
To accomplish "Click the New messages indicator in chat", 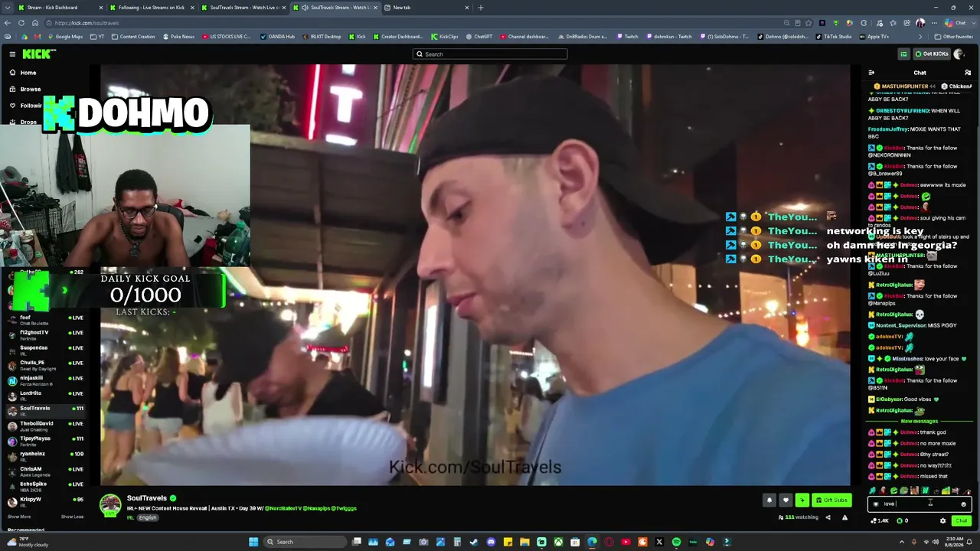I will 920,421.
